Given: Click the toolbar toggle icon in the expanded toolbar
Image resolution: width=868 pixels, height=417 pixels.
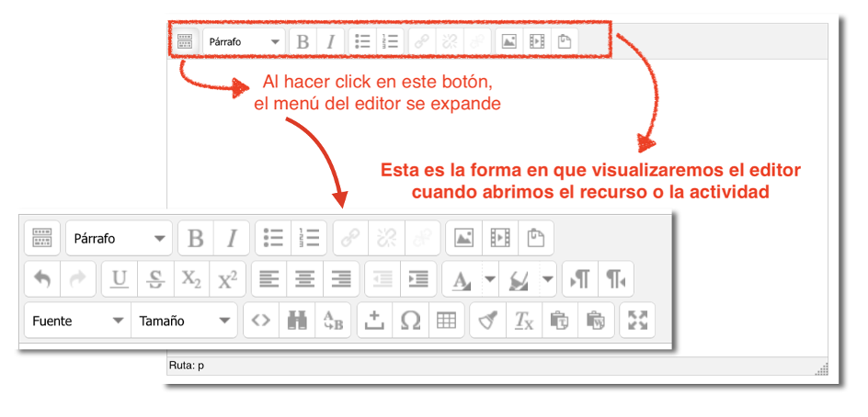Looking at the screenshot, I should tap(42, 239).
